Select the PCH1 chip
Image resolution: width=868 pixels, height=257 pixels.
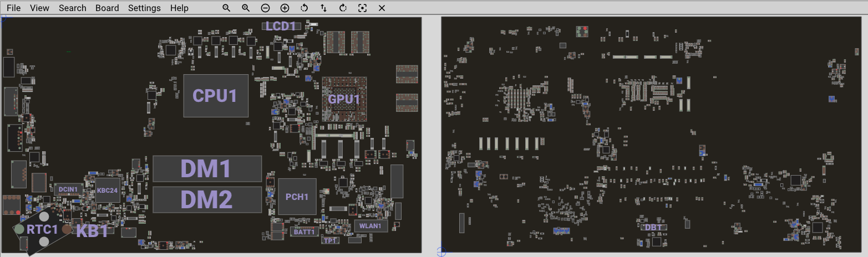pyautogui.click(x=297, y=197)
